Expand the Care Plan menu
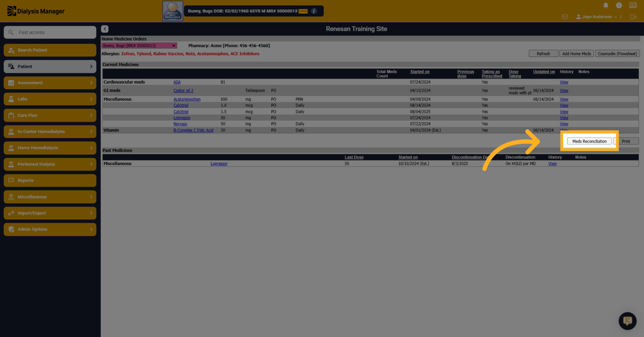Image resolution: width=644 pixels, height=337 pixels. pos(50,115)
